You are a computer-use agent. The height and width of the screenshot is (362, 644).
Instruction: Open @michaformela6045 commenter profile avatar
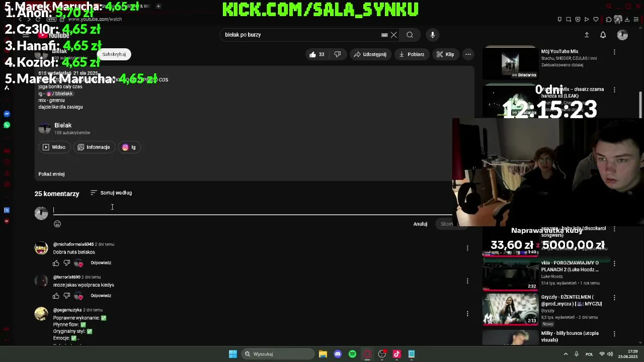[x=41, y=248]
